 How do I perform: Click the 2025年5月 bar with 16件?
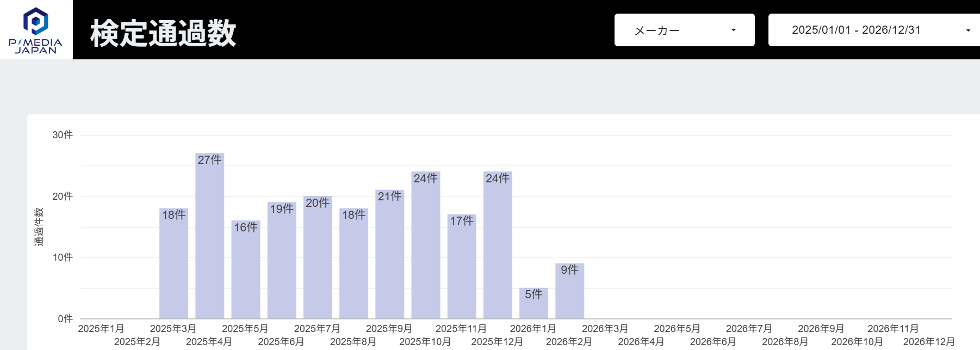246,272
